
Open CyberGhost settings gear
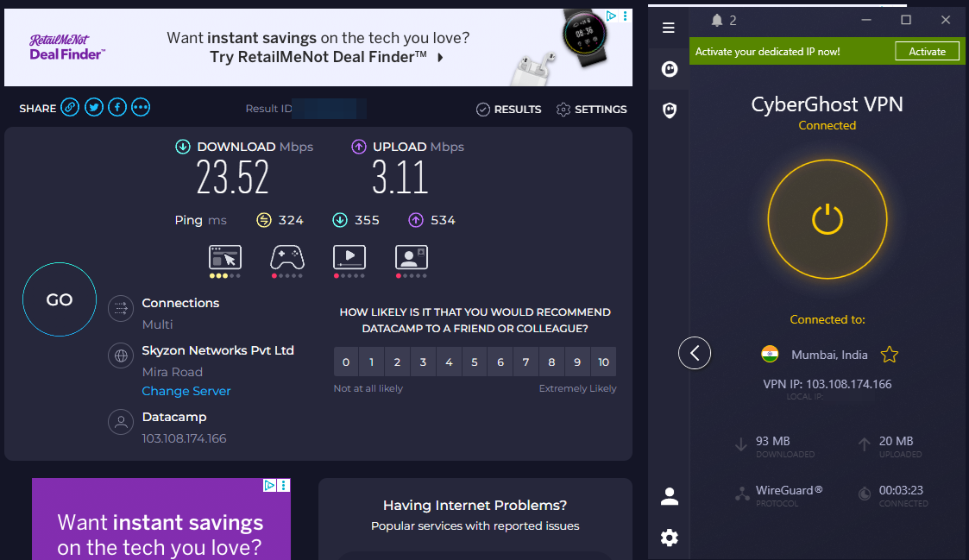point(670,538)
